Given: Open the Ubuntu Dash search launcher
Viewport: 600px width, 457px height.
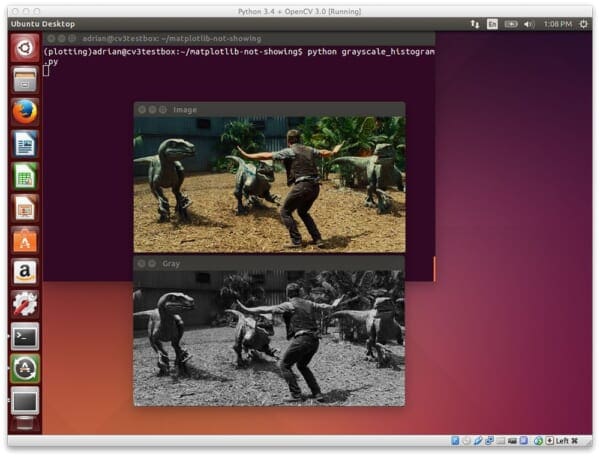Looking at the screenshot, I should [x=25, y=47].
